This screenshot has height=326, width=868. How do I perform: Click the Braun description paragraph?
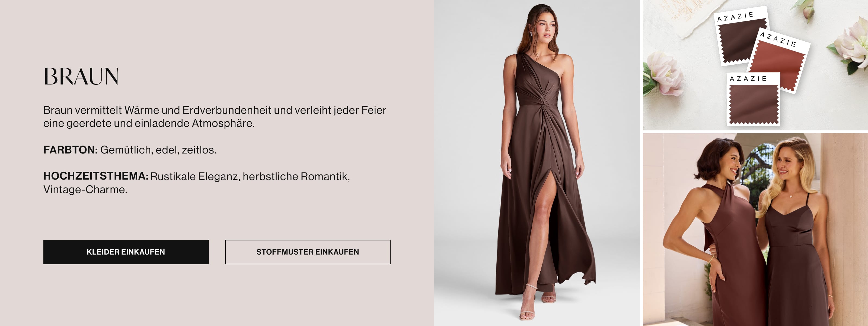(x=215, y=117)
